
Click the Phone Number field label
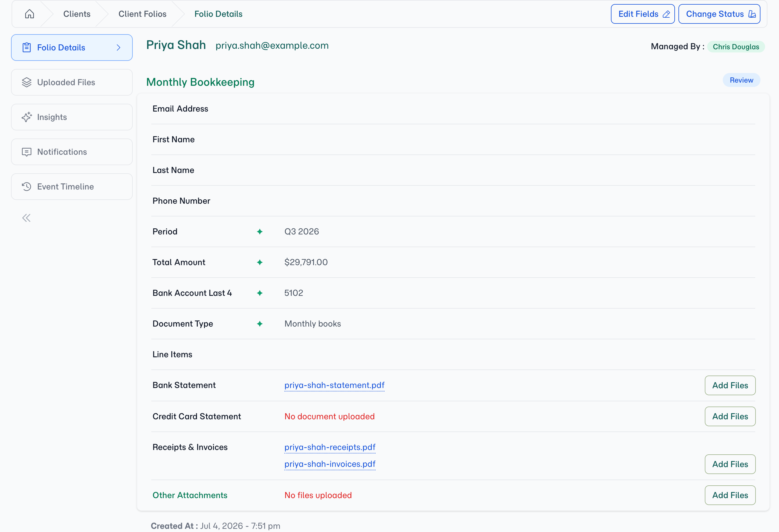[181, 201]
